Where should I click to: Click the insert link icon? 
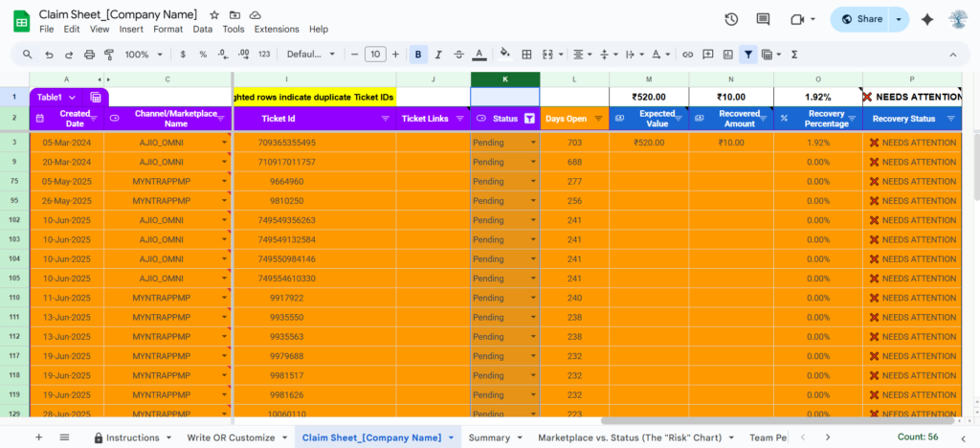(x=687, y=55)
